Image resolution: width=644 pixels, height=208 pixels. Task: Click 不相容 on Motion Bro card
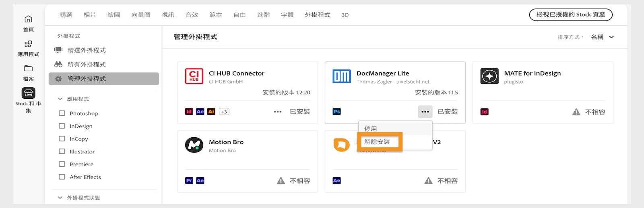click(x=300, y=181)
